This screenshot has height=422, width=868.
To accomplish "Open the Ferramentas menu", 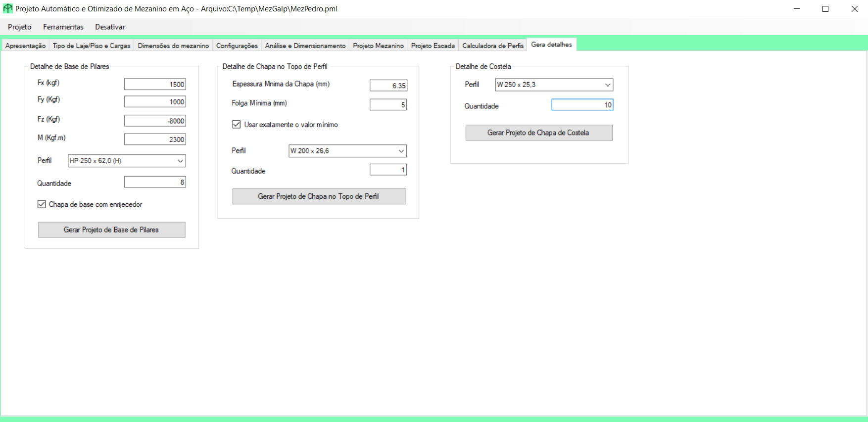I will (63, 27).
